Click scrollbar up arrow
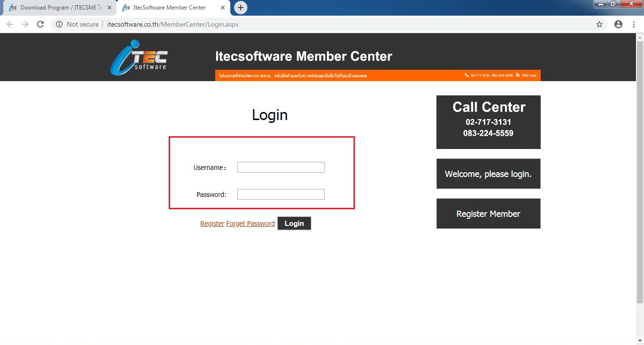644x345 pixels. click(x=640, y=37)
